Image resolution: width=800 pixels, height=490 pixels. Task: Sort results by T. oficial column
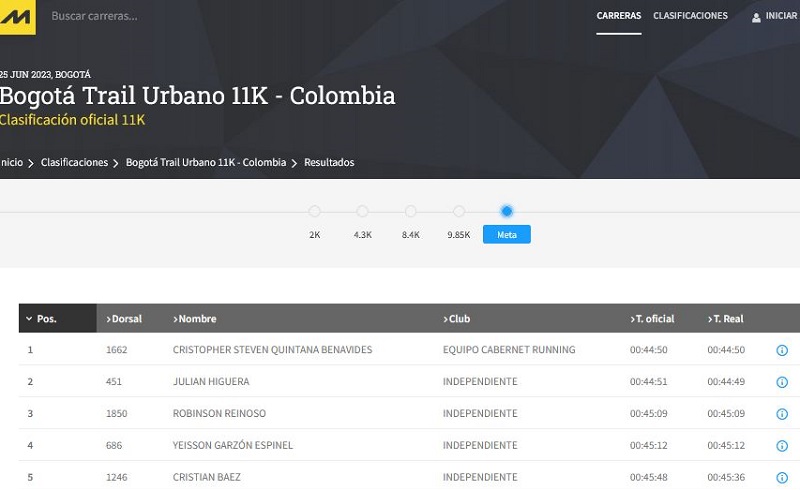[x=653, y=319]
